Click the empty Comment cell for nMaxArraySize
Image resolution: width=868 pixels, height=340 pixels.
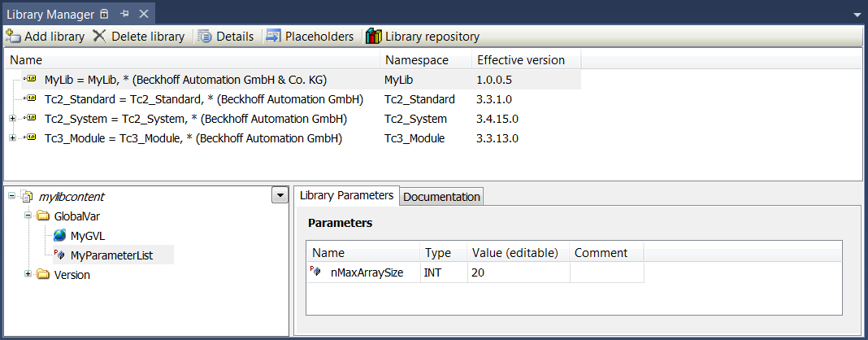pyautogui.click(x=607, y=272)
